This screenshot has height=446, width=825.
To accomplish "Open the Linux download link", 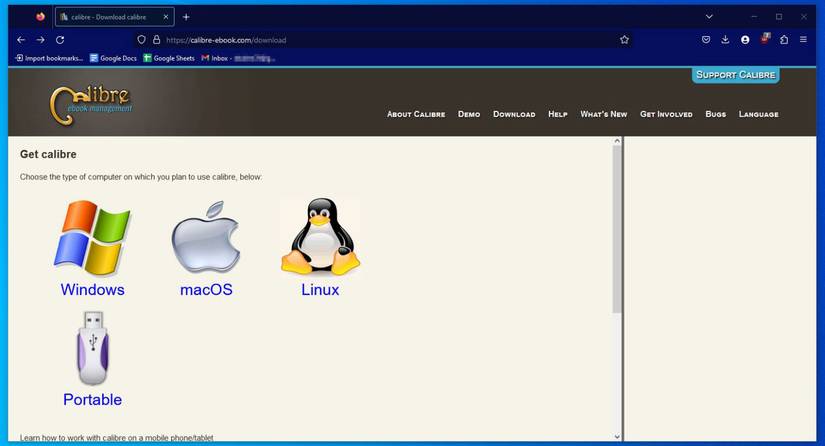I will [320, 290].
